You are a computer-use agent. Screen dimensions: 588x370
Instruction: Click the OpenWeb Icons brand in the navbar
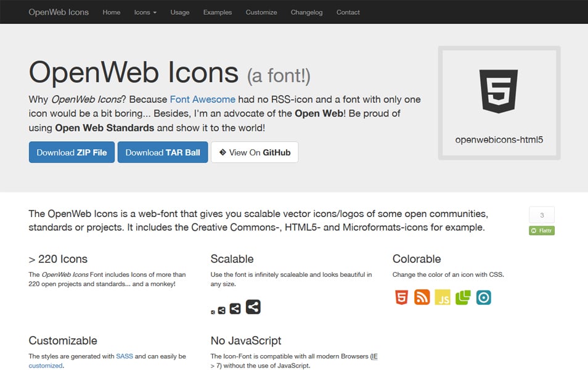59,12
